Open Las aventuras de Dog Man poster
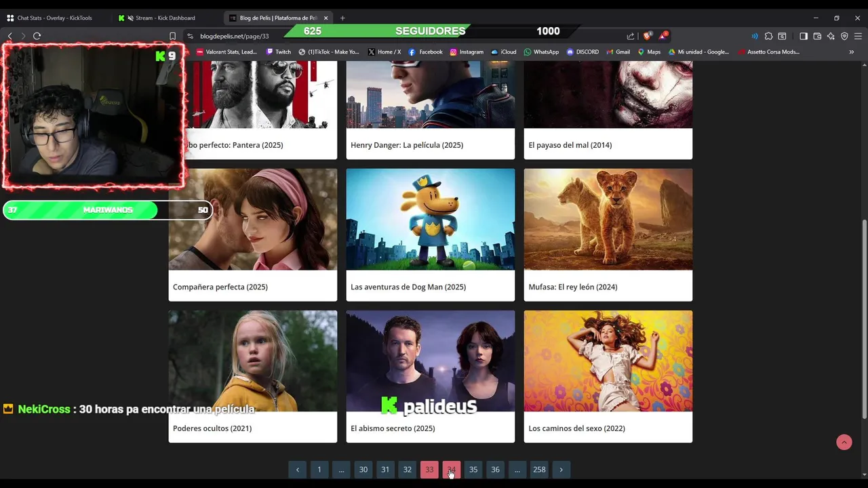Viewport: 868px width, 488px height. [431, 219]
